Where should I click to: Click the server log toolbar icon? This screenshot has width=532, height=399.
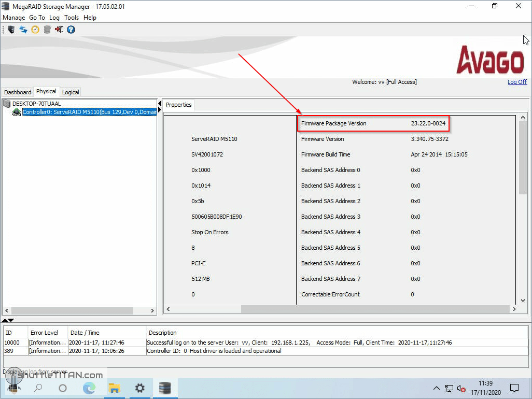[47, 30]
